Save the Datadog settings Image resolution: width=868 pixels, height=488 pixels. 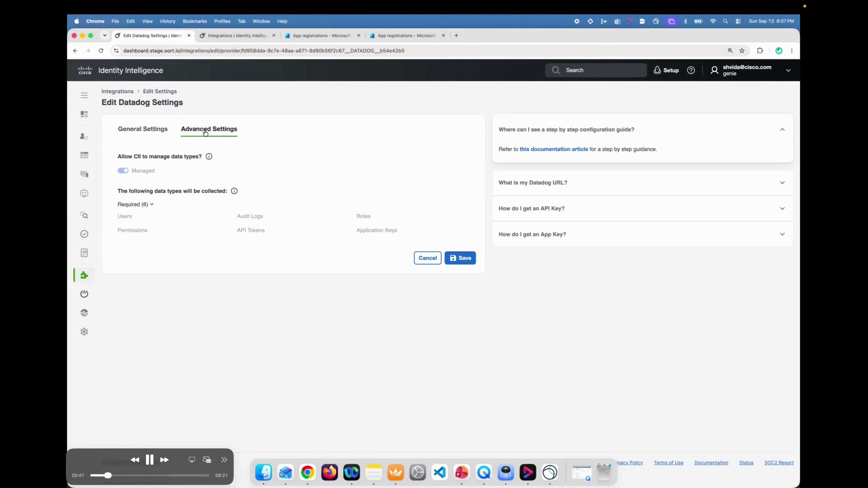460,258
